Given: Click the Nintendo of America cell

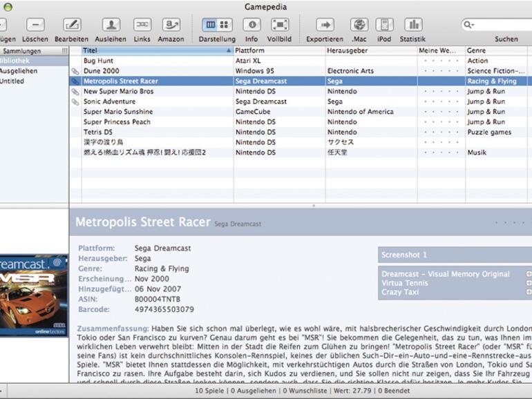Looking at the screenshot, I should [361, 112].
